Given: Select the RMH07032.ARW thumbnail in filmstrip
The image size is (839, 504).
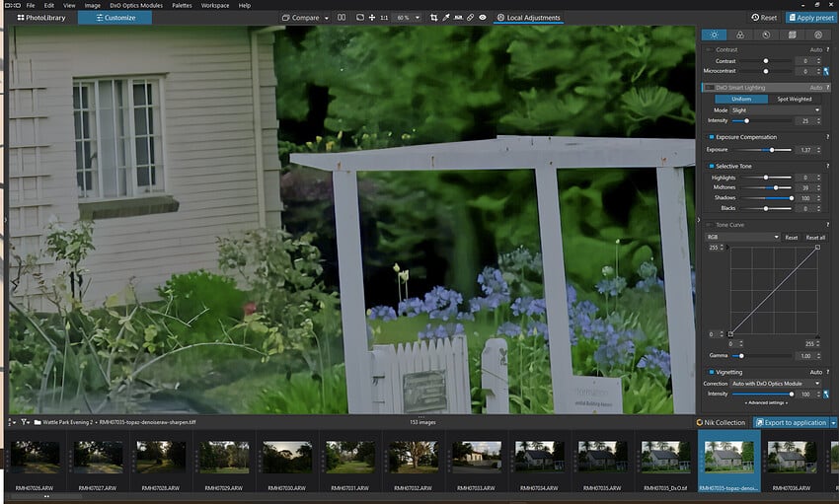Looking at the screenshot, I should (414, 456).
